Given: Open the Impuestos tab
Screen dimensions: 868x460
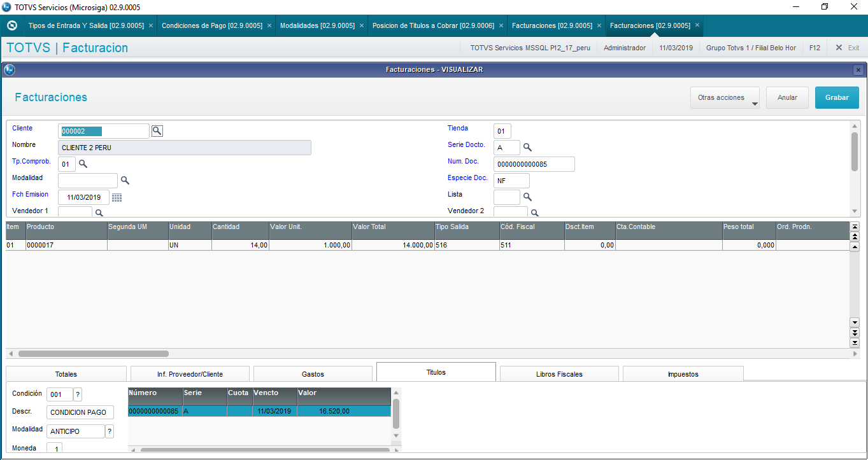Looking at the screenshot, I should pyautogui.click(x=683, y=373).
